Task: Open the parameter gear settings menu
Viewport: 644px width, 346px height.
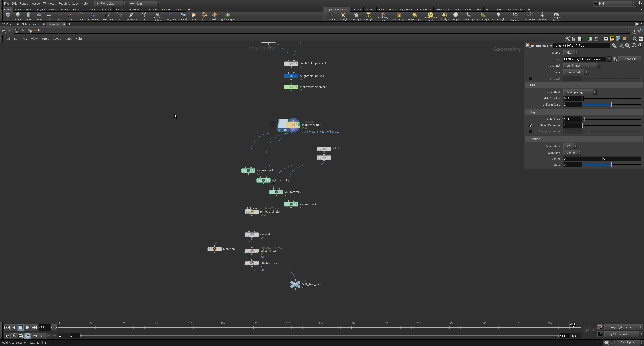Action: click(x=614, y=45)
